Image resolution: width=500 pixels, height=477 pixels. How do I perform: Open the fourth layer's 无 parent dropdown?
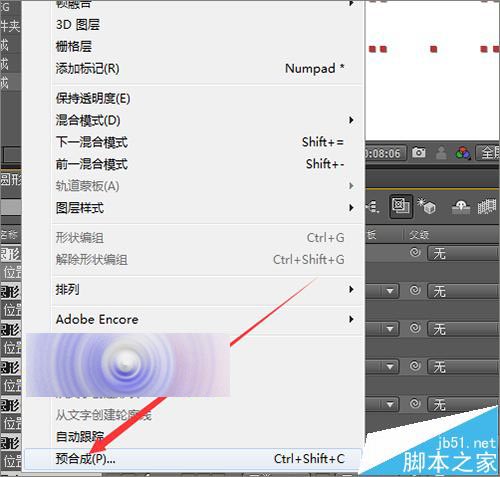point(463,367)
